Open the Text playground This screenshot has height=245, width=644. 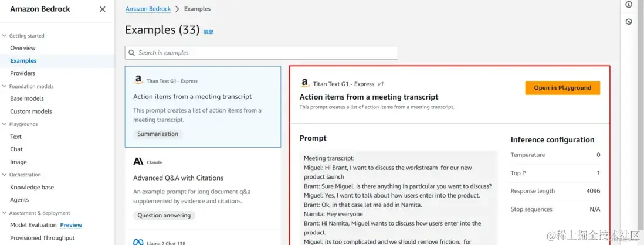(x=16, y=137)
